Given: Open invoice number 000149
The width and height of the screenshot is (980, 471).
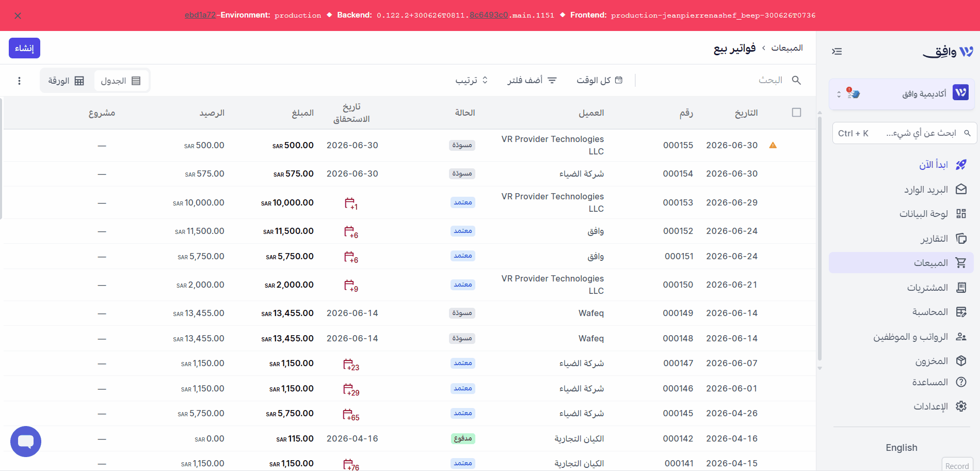Looking at the screenshot, I should [678, 313].
